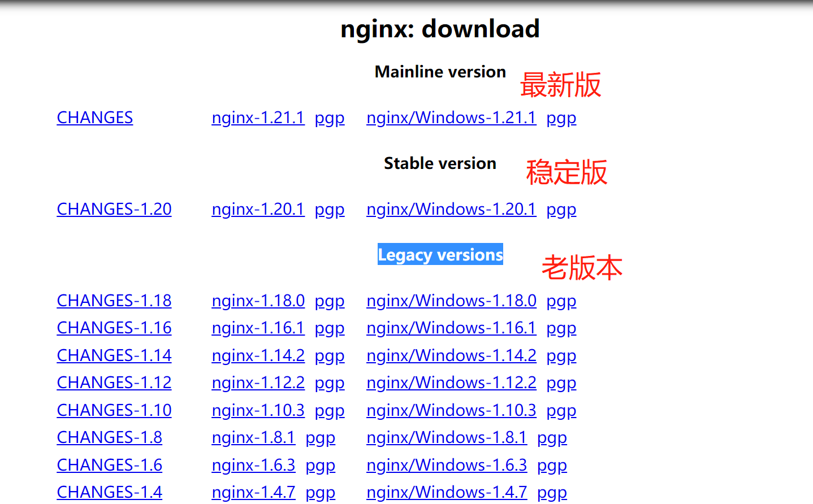Open CHANGES-1.20 link
The width and height of the screenshot is (813, 504).
click(x=114, y=209)
